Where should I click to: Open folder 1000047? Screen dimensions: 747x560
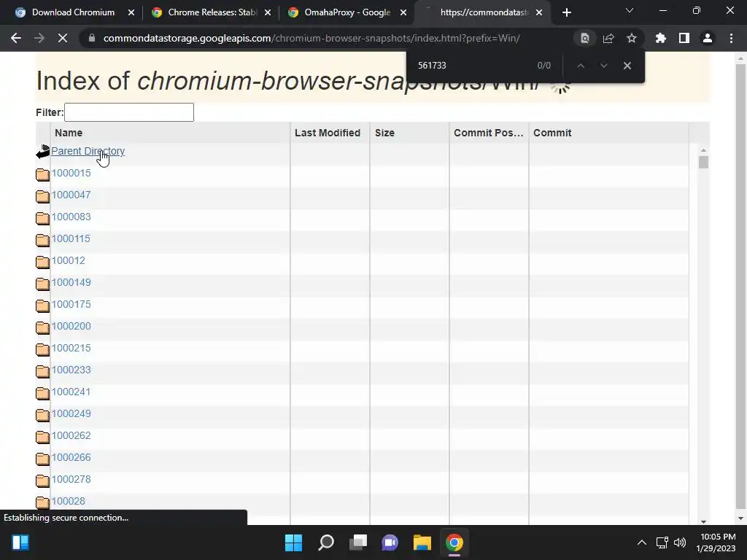click(x=71, y=195)
